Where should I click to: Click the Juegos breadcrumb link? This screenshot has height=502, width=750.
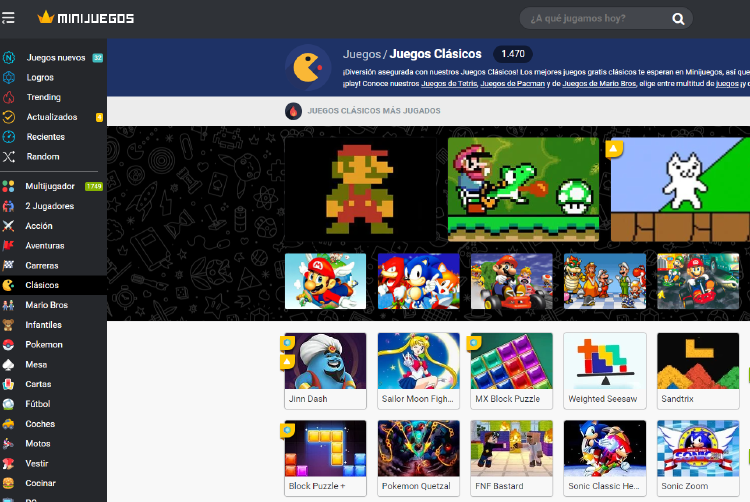point(362,55)
